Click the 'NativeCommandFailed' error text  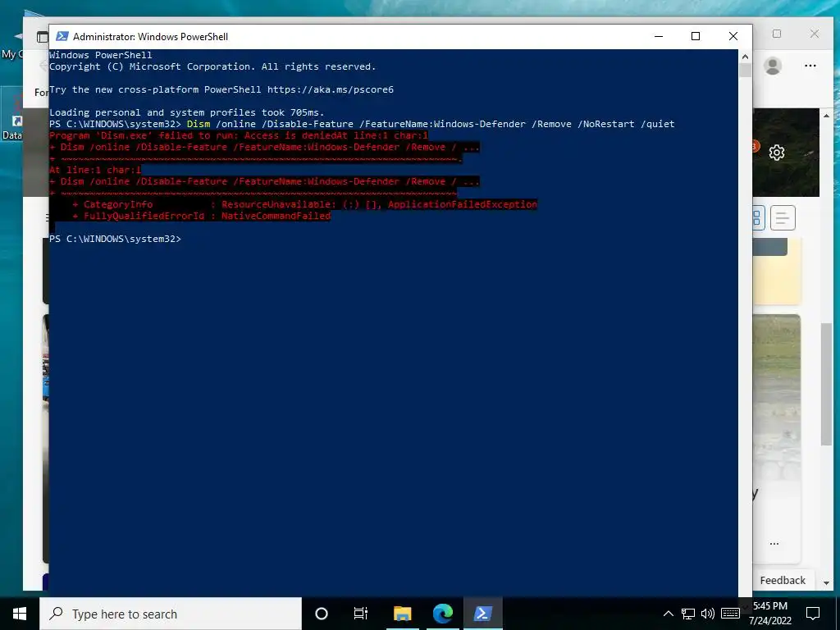point(276,216)
